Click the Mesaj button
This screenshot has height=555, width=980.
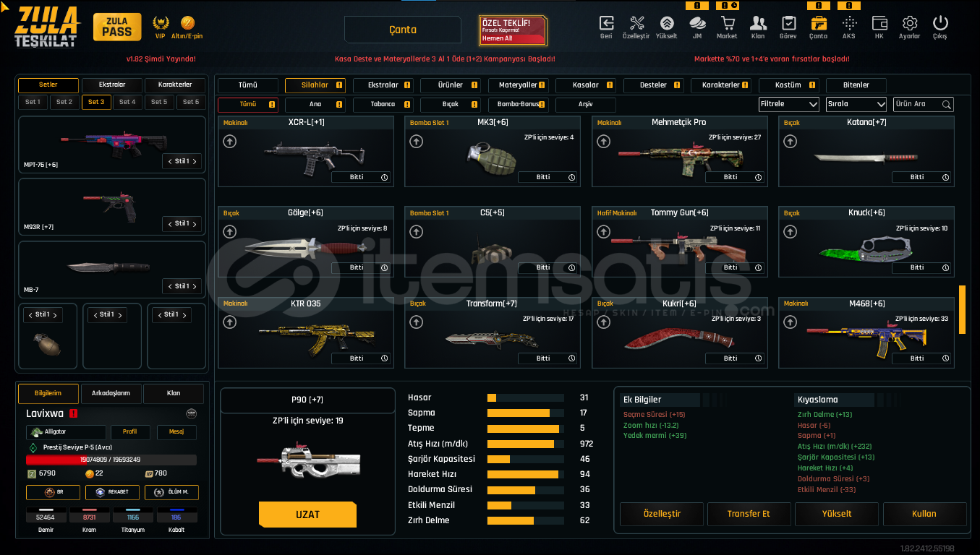[176, 432]
